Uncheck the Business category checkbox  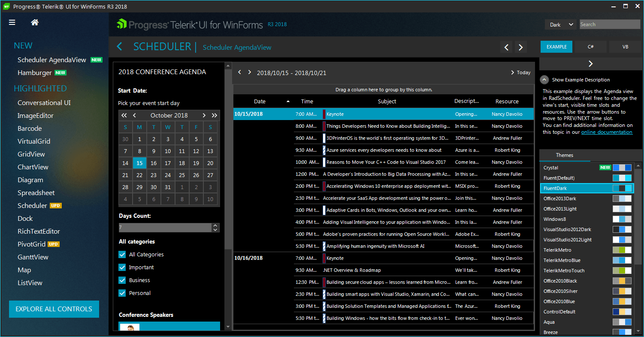coord(122,280)
